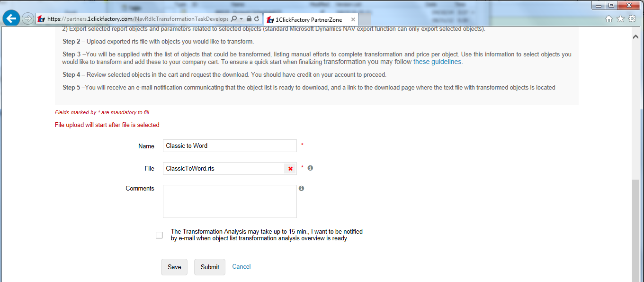Screen dimensions: 644x282
Task: Click info icon beside the File field
Action: pos(310,168)
